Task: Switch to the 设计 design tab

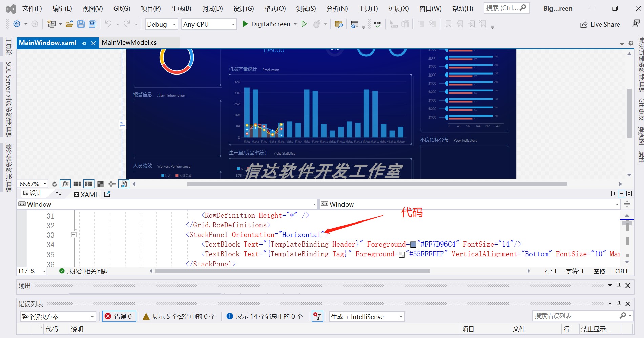Action: pos(33,193)
